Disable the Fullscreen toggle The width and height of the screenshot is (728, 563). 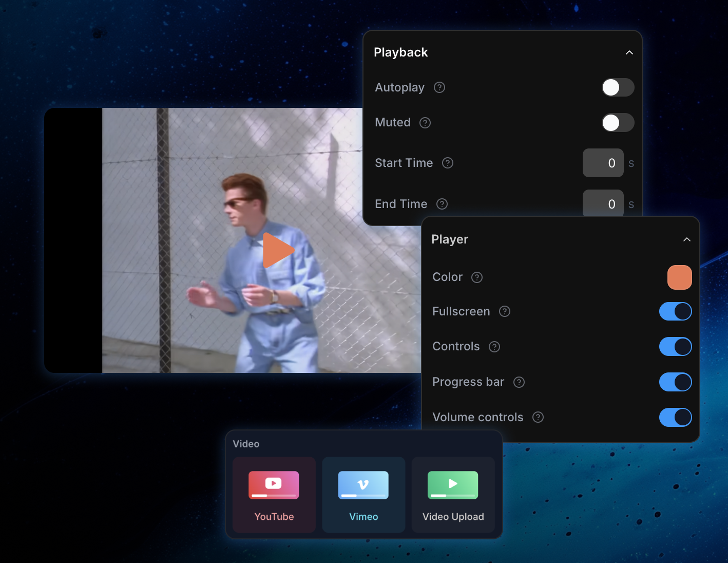[x=675, y=311]
